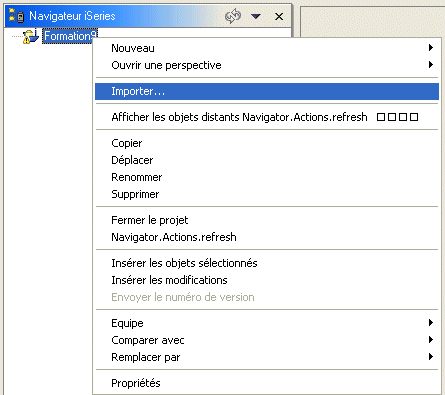The image size is (445, 395).
Task: Click the Navigateur iSeries view icon
Action: coord(16,16)
